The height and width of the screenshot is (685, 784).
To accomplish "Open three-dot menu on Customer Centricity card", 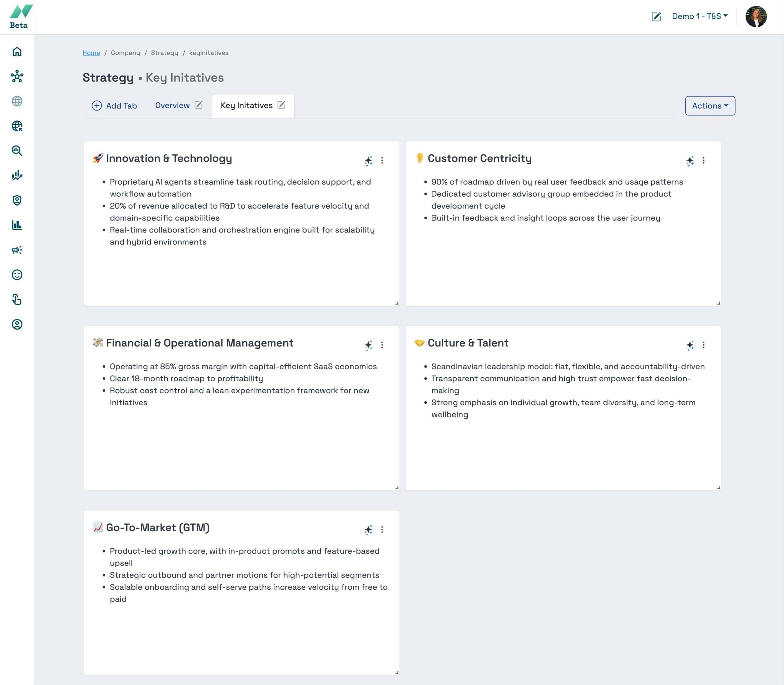I will click(704, 161).
